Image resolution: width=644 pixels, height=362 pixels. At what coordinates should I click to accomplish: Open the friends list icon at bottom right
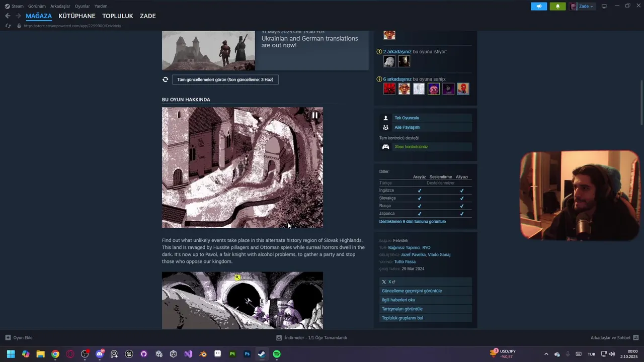[x=636, y=338]
